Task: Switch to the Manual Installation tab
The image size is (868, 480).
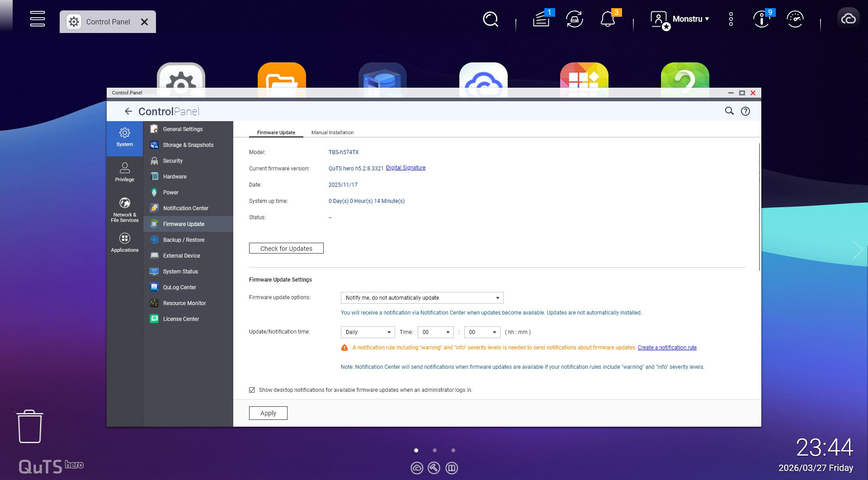Action: pos(332,132)
